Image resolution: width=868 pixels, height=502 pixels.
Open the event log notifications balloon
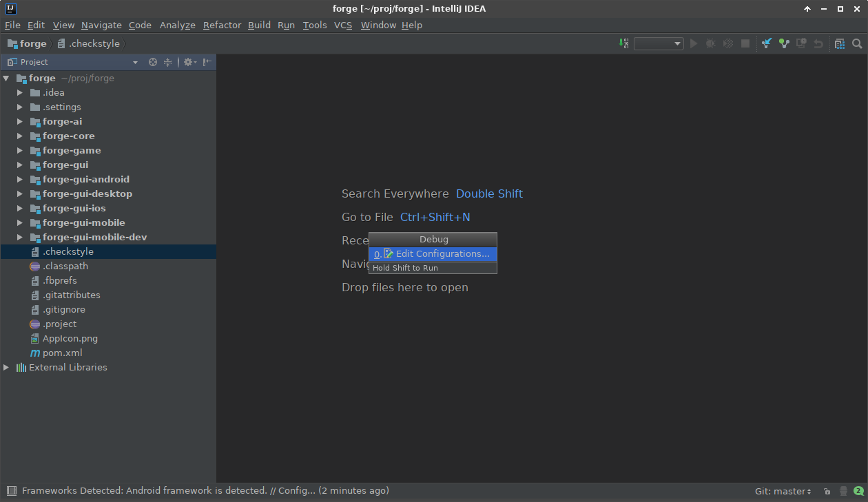[858, 491]
